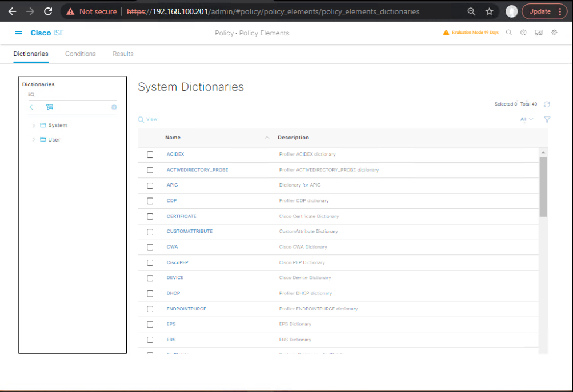Sort by Name column arrow

(x=267, y=138)
